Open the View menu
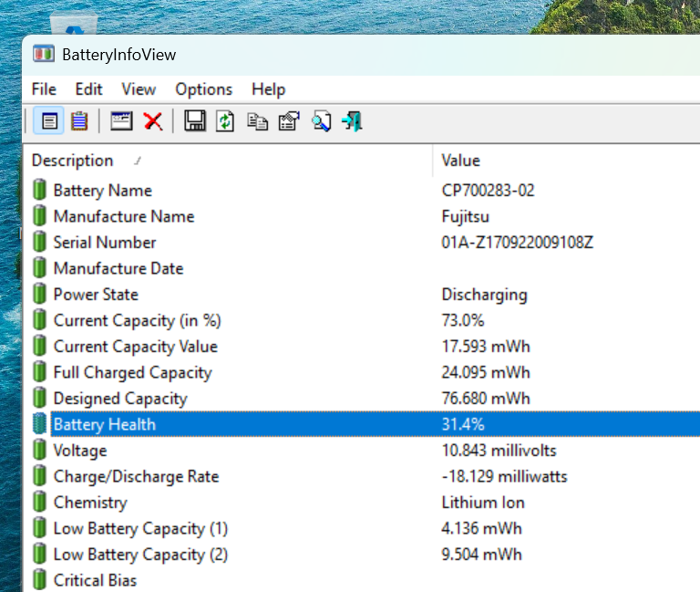 point(139,89)
